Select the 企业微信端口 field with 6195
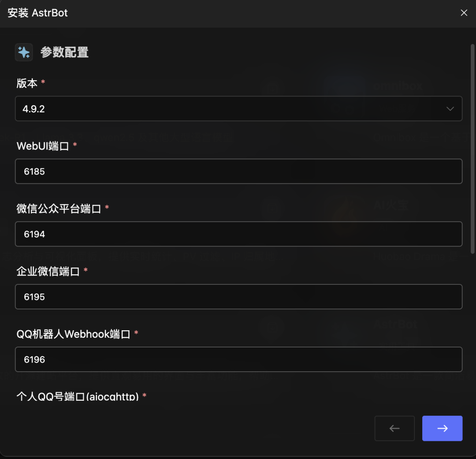Viewport: 476px width, 459px height. [x=238, y=297]
